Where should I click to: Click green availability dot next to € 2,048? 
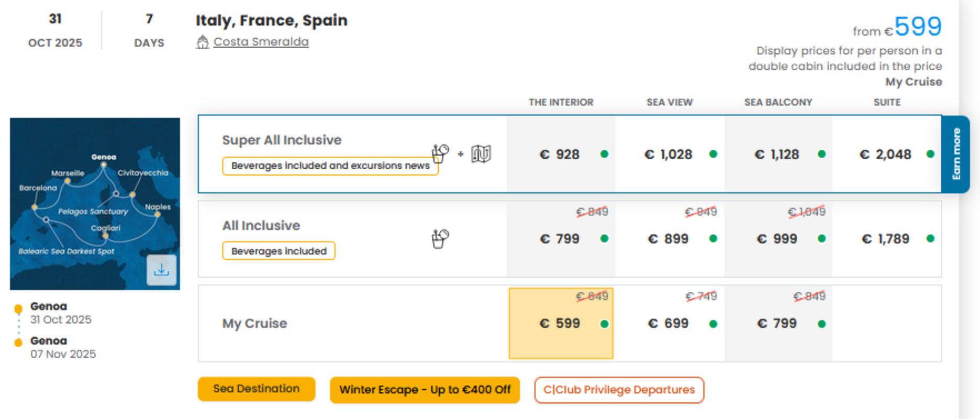[930, 154]
